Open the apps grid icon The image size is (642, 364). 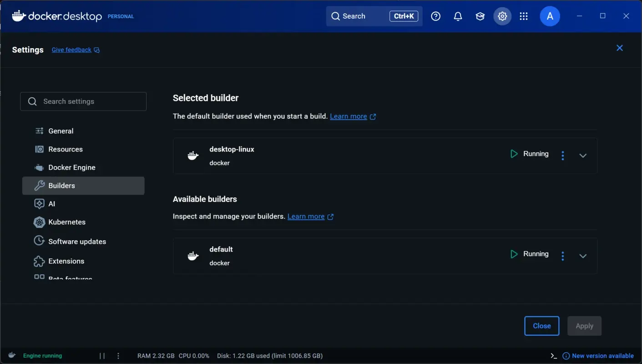point(524,16)
